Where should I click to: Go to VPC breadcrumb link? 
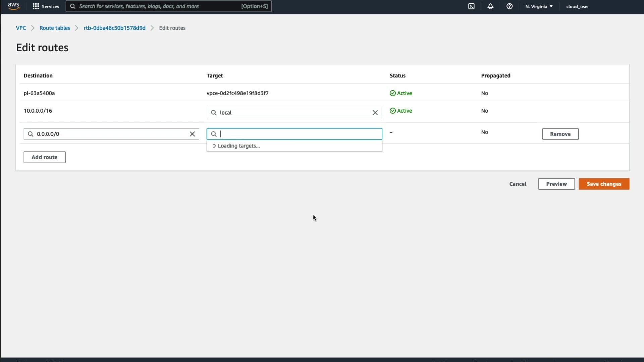coord(21,28)
